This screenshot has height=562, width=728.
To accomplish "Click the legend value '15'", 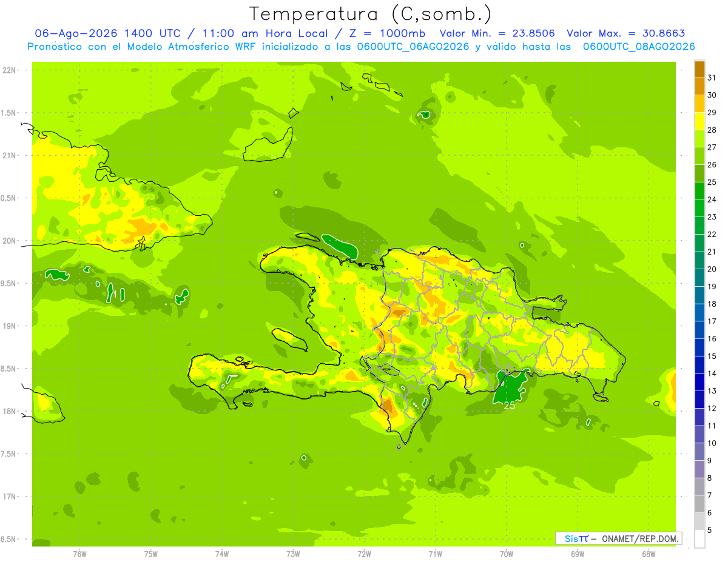I will [x=712, y=356].
